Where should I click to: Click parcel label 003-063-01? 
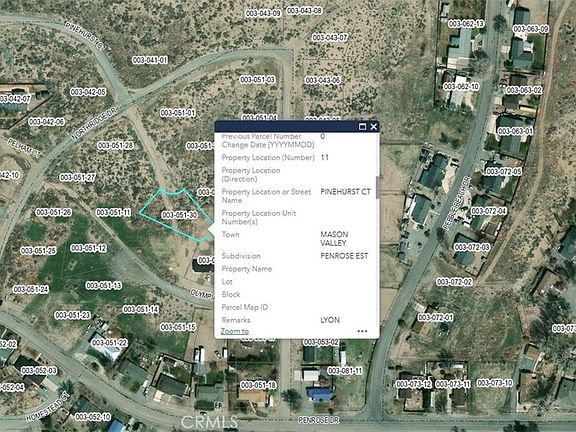tap(515, 131)
